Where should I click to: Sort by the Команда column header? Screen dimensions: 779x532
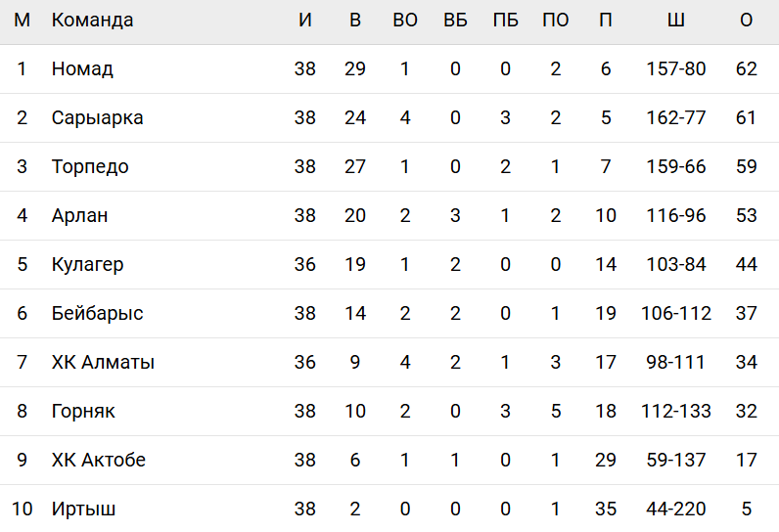click(x=93, y=21)
